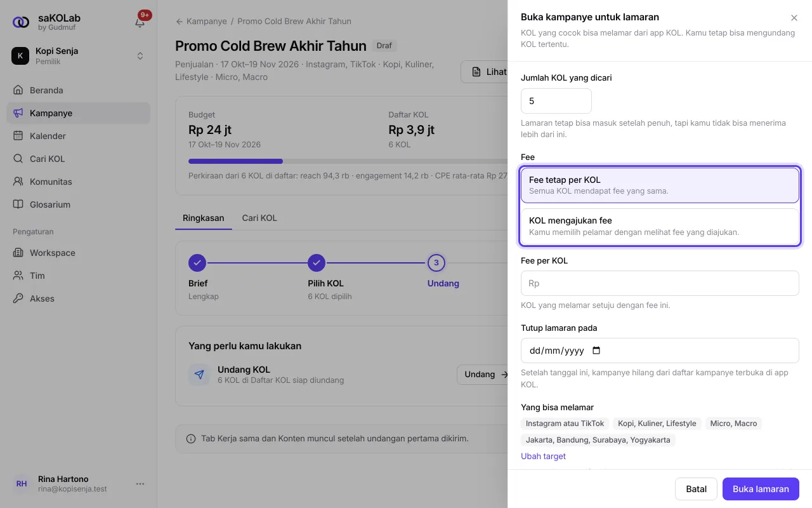Open Kalender in sidebar
This screenshot has width=812, height=508.
(79, 136)
